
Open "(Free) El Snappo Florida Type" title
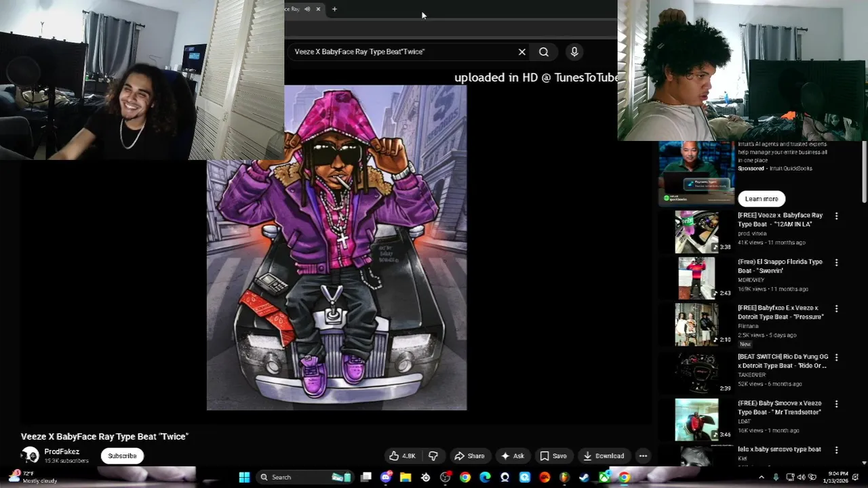(780, 266)
